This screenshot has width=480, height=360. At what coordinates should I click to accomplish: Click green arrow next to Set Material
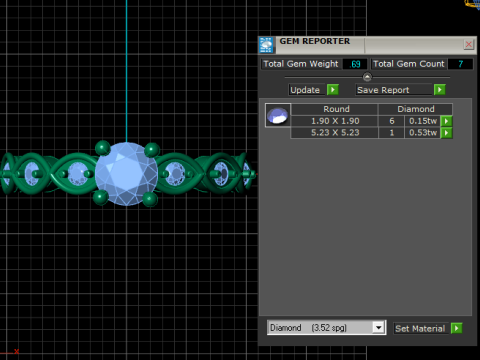(456, 328)
